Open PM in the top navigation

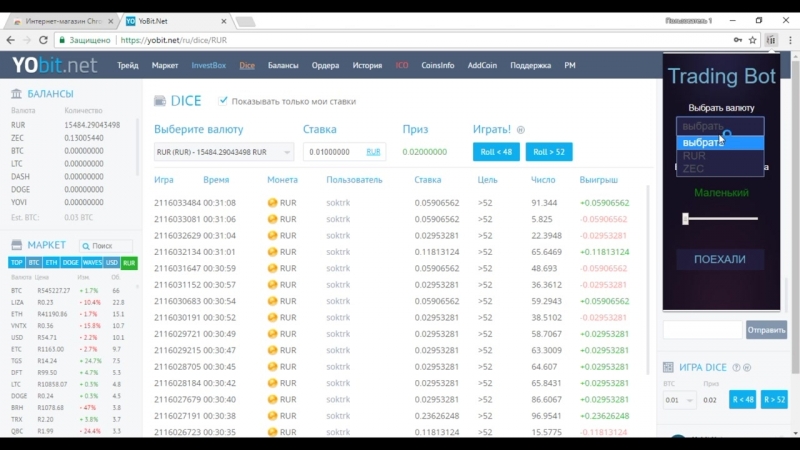point(570,65)
